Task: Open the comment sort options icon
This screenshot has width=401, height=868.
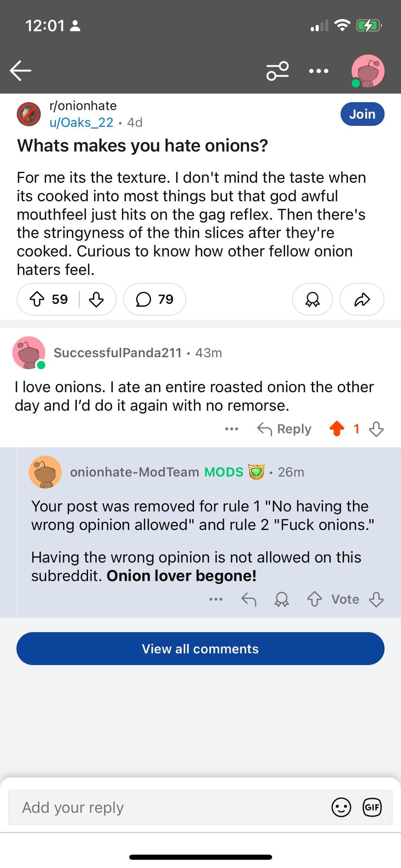Action: tap(278, 71)
